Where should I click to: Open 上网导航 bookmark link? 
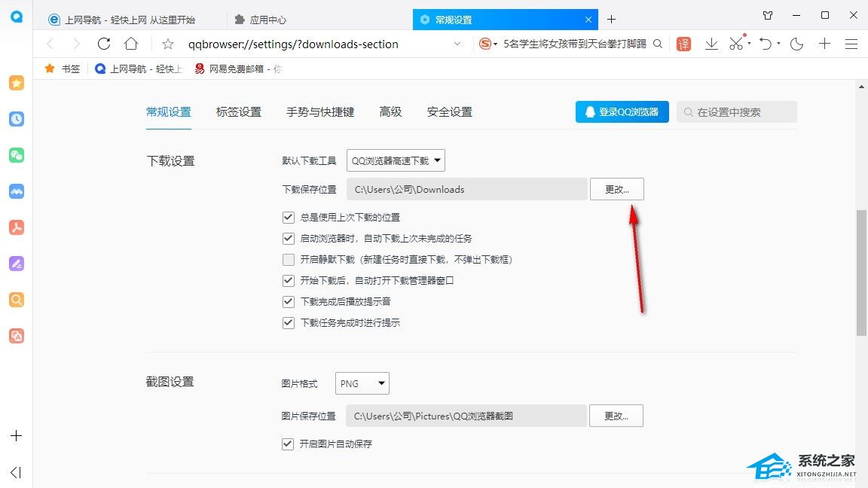coord(139,69)
